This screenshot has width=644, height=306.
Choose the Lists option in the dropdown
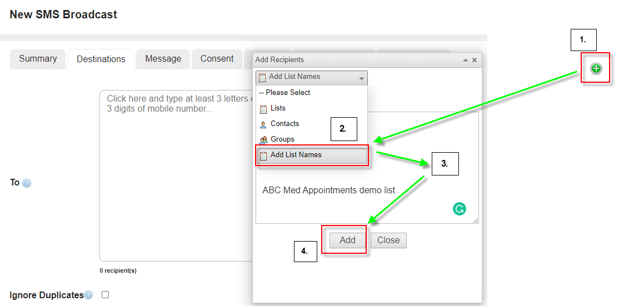pyautogui.click(x=278, y=108)
